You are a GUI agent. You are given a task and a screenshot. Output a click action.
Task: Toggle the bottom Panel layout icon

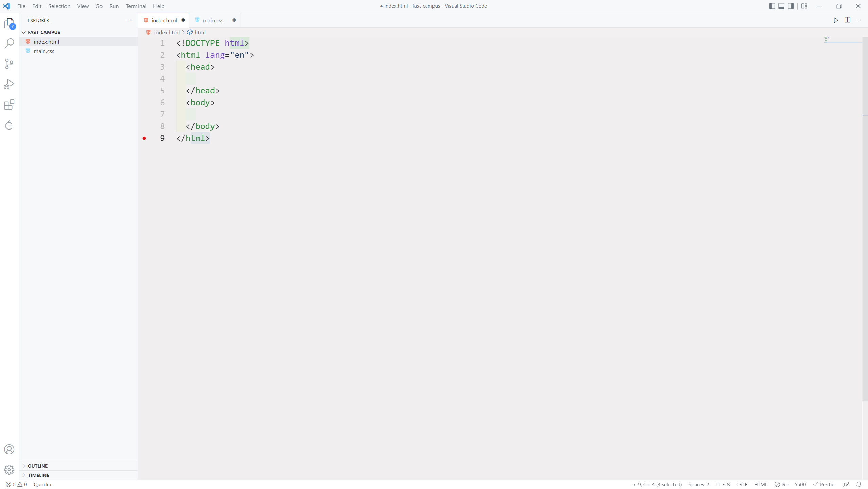pos(781,6)
